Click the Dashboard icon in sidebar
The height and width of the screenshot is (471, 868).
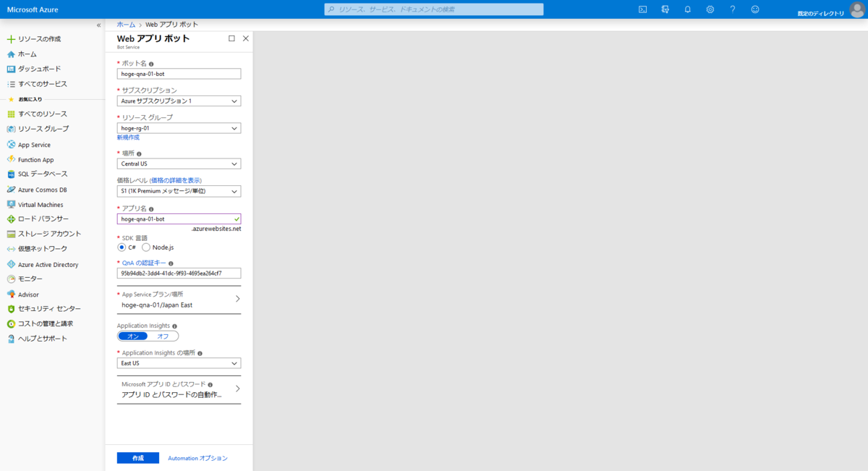point(11,69)
